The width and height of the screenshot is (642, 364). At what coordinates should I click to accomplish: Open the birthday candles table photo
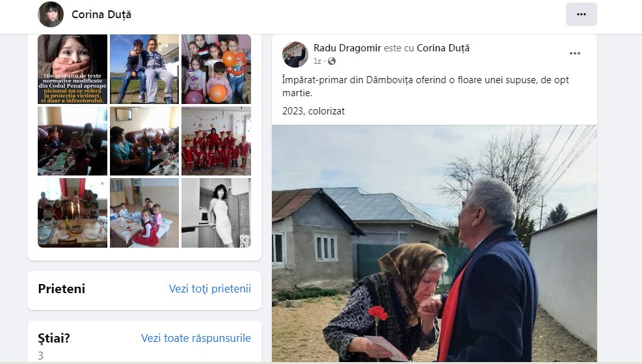pos(72,213)
